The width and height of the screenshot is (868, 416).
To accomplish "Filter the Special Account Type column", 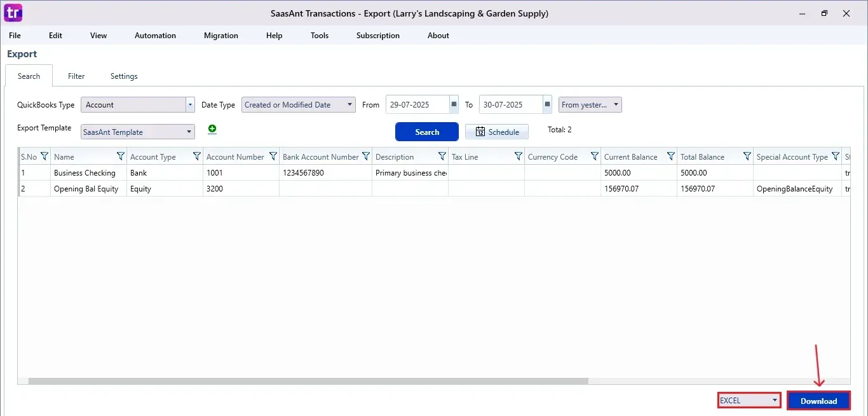I will pyautogui.click(x=835, y=156).
